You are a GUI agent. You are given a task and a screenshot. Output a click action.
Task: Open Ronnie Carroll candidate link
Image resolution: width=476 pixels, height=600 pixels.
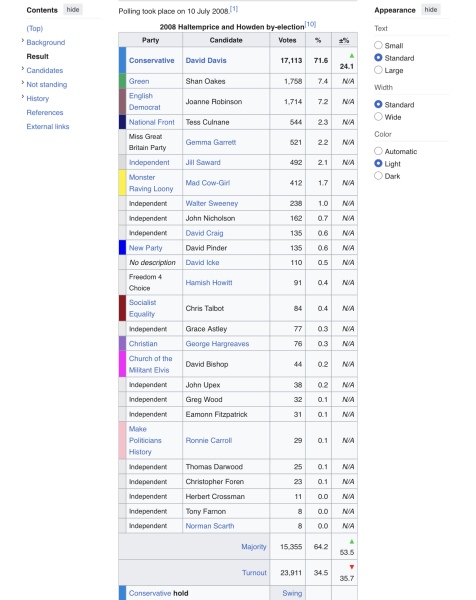pos(209,440)
